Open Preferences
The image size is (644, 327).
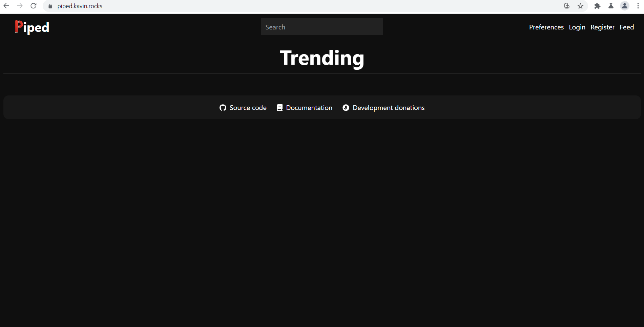pos(546,27)
